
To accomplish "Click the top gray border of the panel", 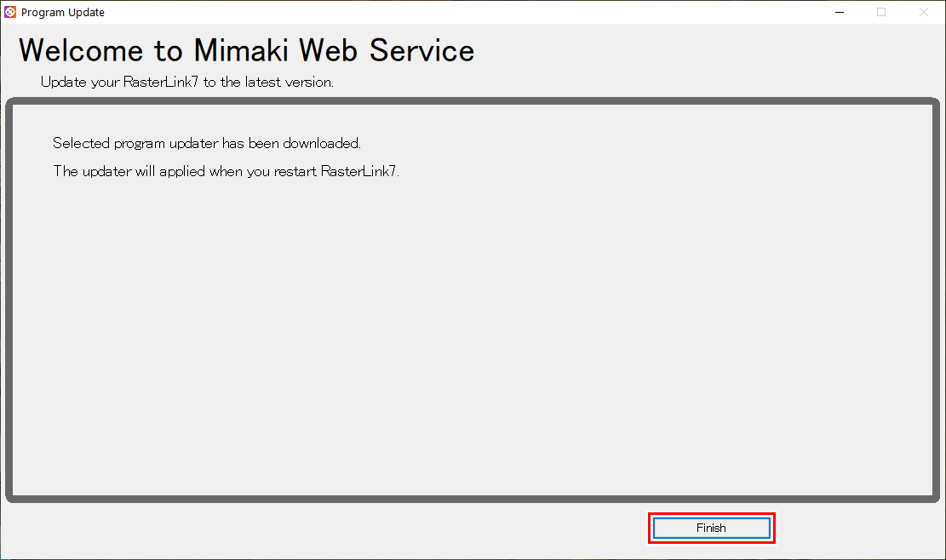I will pos(473,101).
